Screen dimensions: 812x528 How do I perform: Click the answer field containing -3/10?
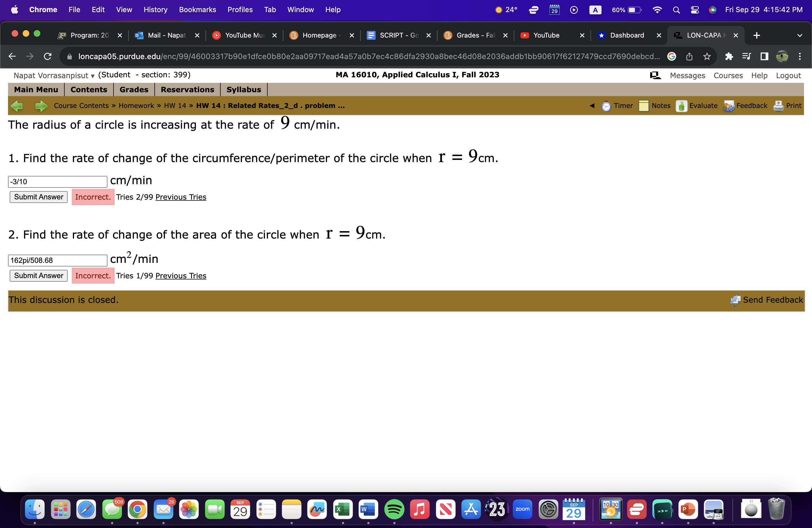click(x=57, y=181)
